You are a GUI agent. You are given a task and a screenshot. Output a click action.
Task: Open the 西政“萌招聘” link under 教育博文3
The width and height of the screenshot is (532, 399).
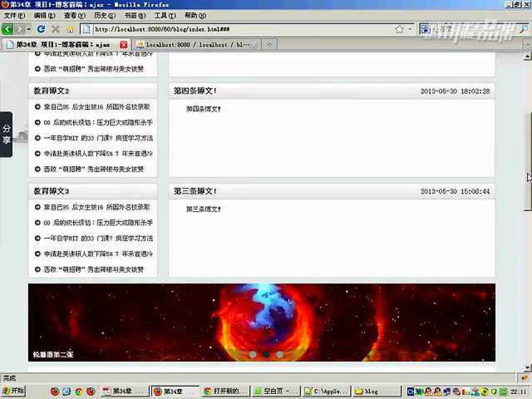[93, 270]
